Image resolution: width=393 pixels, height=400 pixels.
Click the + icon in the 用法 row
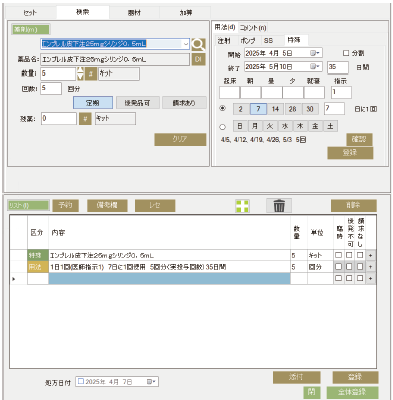[x=370, y=267]
